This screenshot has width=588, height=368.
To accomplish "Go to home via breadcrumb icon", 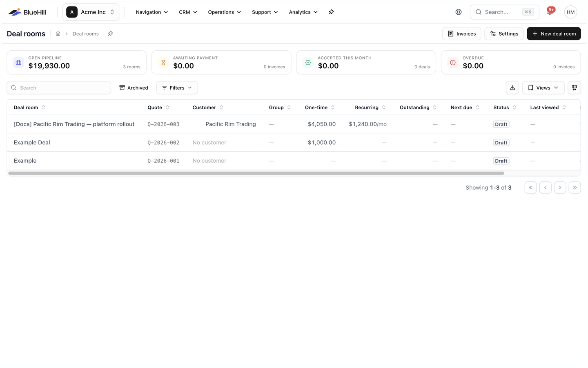I will click(58, 34).
